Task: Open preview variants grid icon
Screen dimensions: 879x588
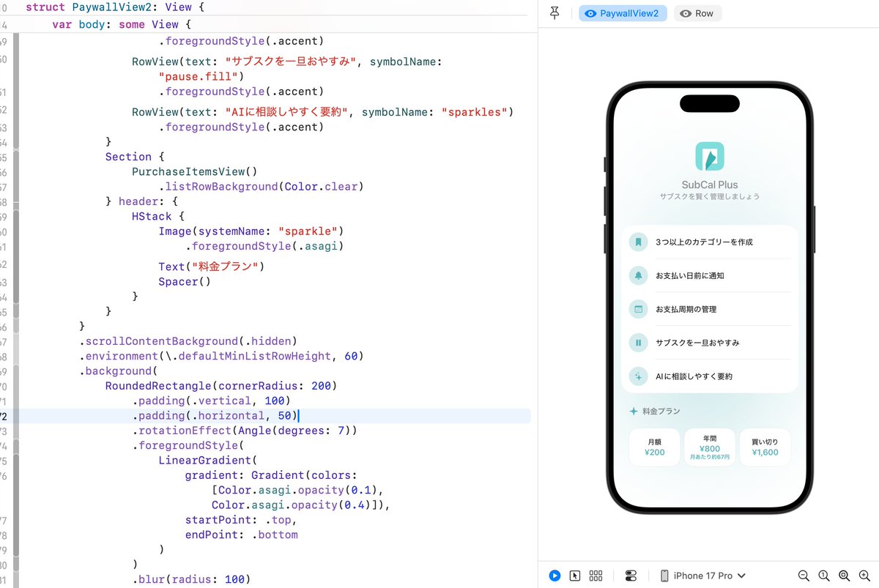Action: (596, 576)
